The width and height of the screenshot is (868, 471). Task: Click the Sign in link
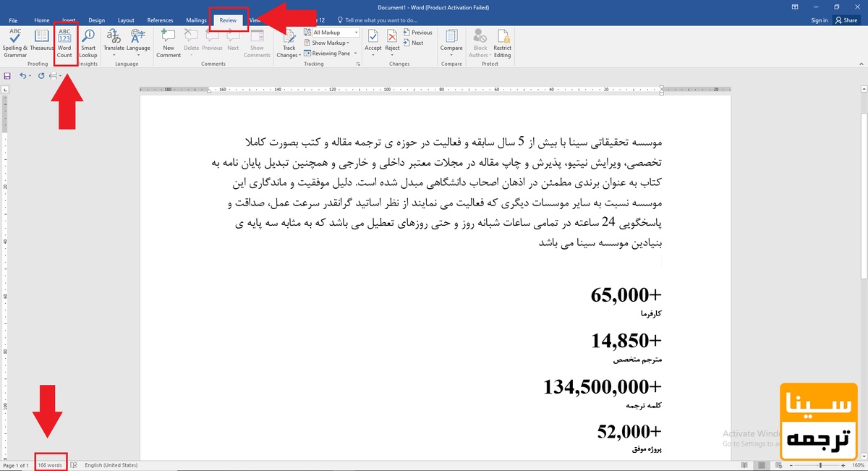coord(819,20)
